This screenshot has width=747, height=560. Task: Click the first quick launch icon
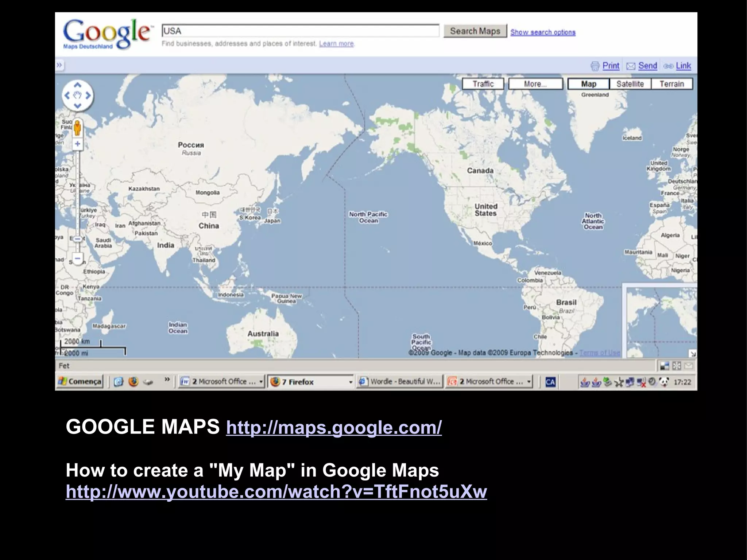coord(119,381)
